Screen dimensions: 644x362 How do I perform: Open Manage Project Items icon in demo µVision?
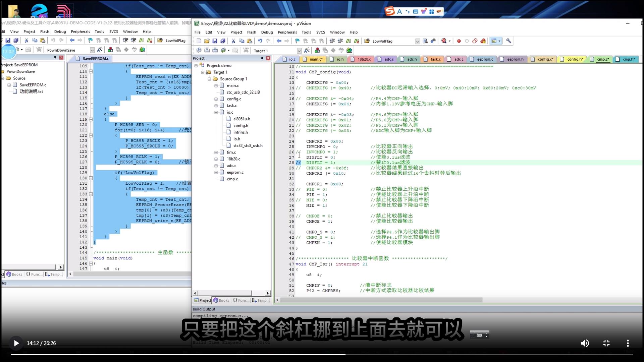click(x=317, y=50)
